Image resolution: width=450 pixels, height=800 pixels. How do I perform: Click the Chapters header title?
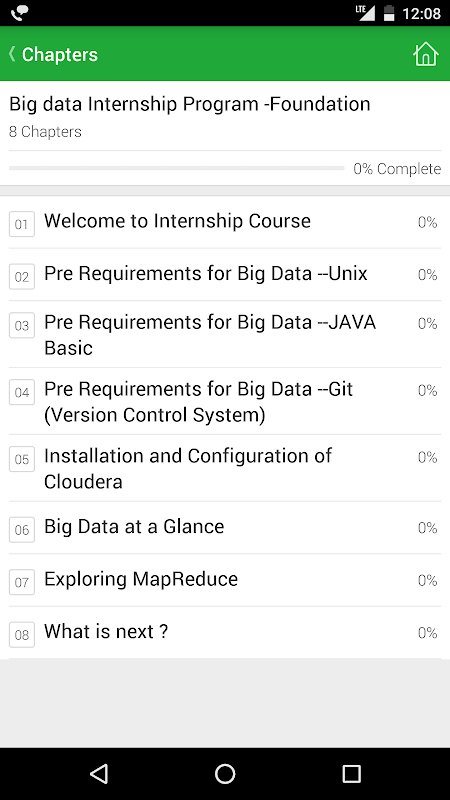(x=60, y=55)
